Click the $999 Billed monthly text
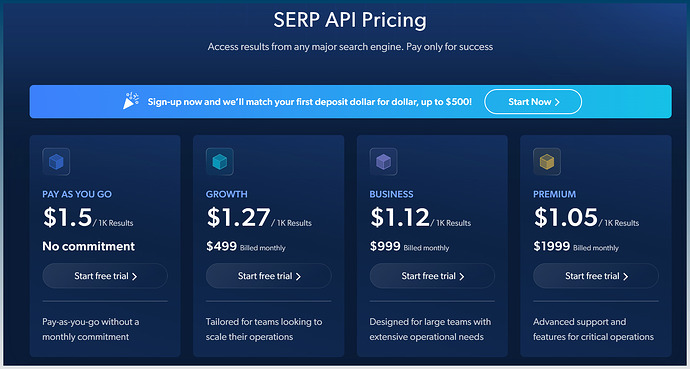Screen dimensions: 690x369 409,246
